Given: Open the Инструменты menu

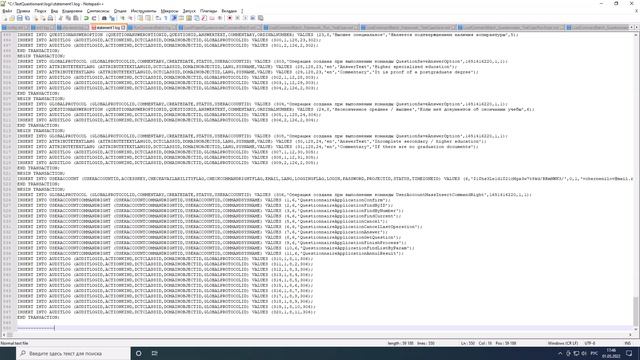Looking at the screenshot, I should tap(143, 11).
